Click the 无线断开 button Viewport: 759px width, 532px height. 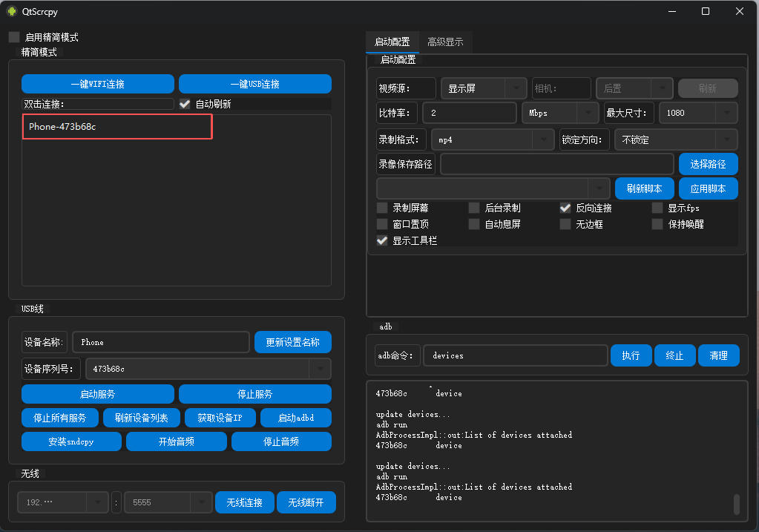(x=306, y=502)
